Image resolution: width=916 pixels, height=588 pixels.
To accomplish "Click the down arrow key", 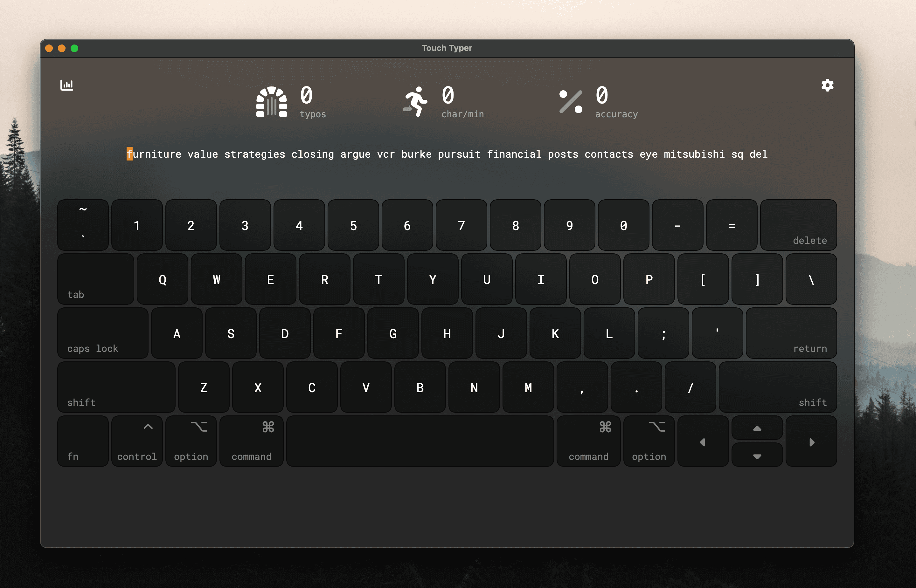I will click(x=757, y=455).
